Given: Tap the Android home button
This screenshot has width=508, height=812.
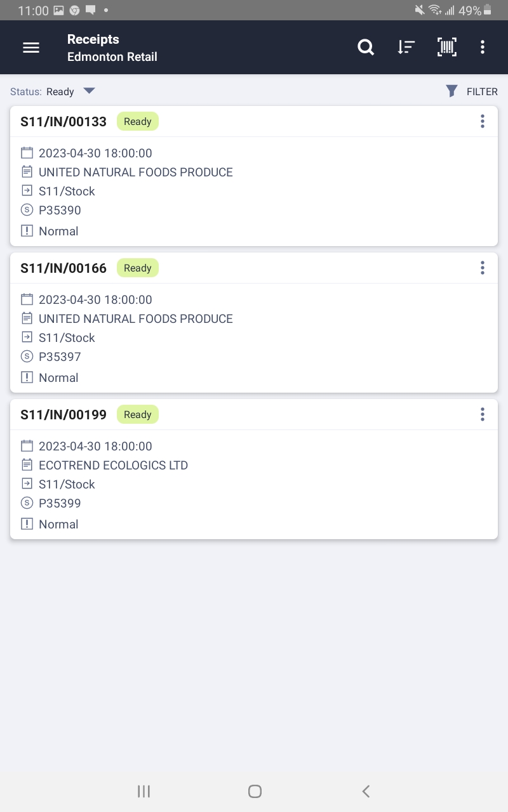Looking at the screenshot, I should pos(255,791).
